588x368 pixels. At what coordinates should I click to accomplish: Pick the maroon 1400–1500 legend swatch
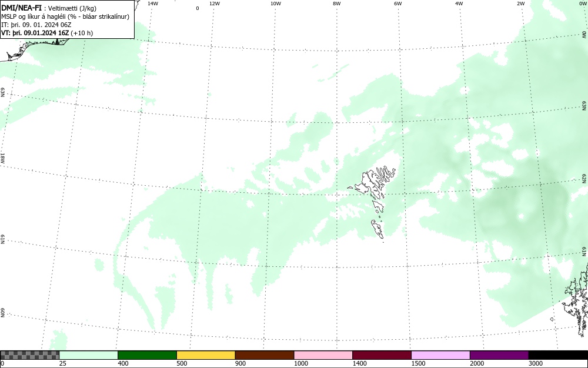pyautogui.click(x=382, y=355)
